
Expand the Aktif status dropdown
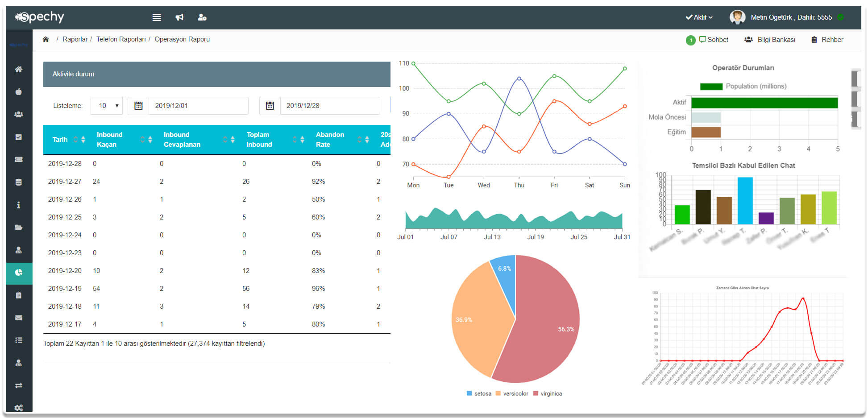(x=699, y=17)
